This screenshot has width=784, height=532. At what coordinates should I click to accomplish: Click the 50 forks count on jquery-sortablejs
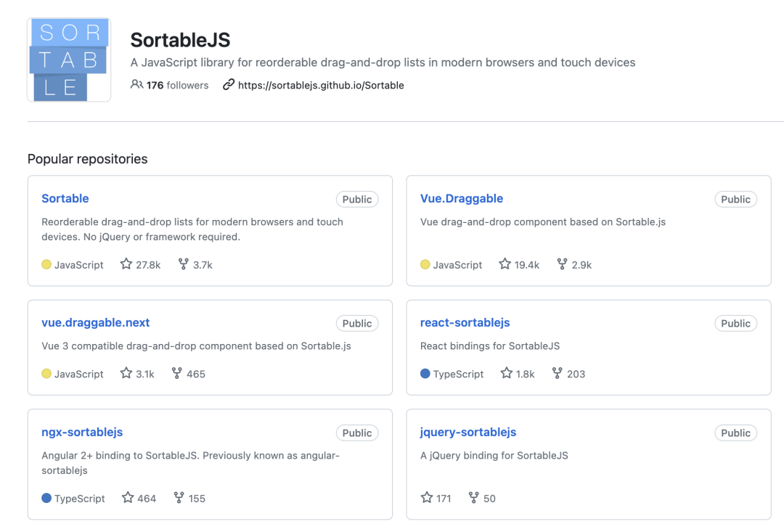(489, 499)
